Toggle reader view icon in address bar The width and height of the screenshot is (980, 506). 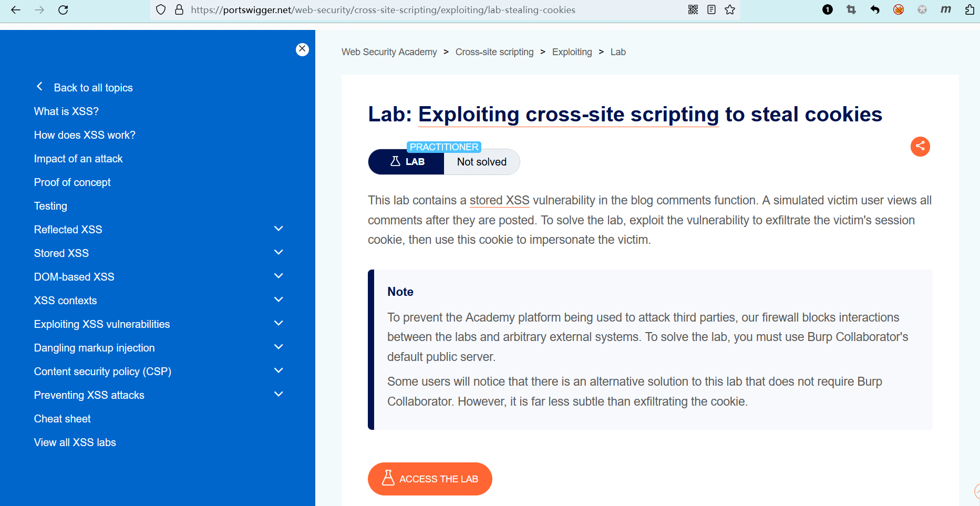[711, 9]
